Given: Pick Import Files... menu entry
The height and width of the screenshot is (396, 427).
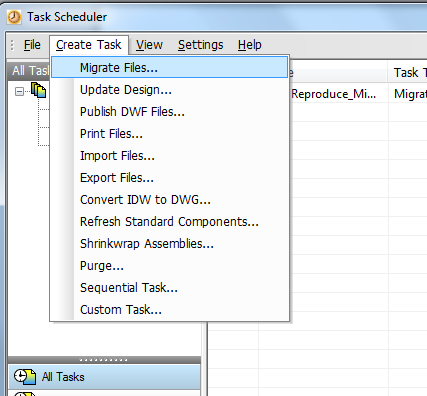Looking at the screenshot, I should (x=170, y=156).
